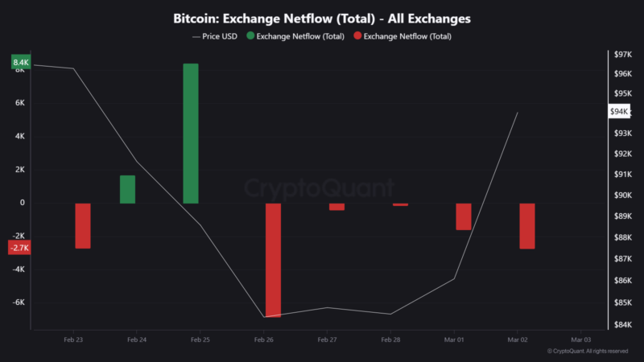Select the tall green Feb 25 bar
The width and height of the screenshot is (644, 362).
(191, 134)
